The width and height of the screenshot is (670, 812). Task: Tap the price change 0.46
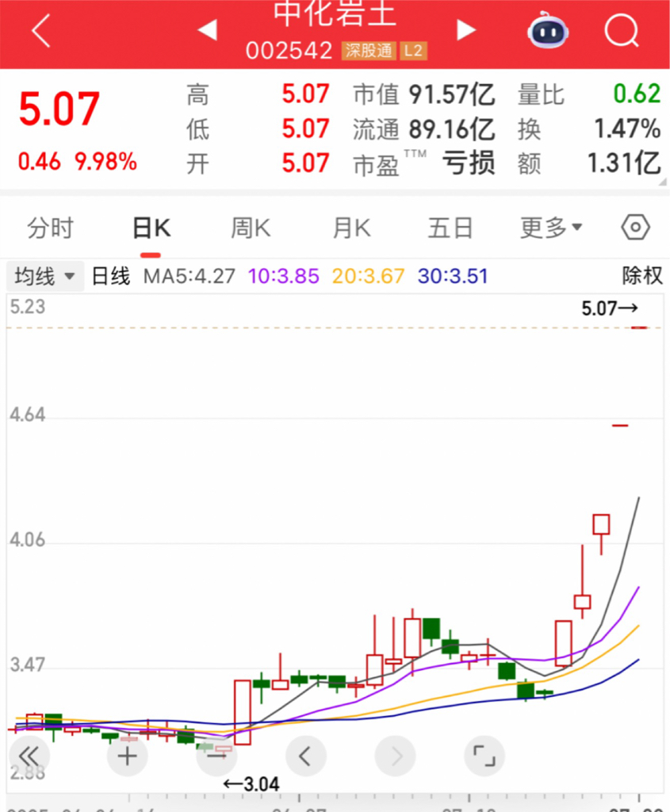click(40, 162)
